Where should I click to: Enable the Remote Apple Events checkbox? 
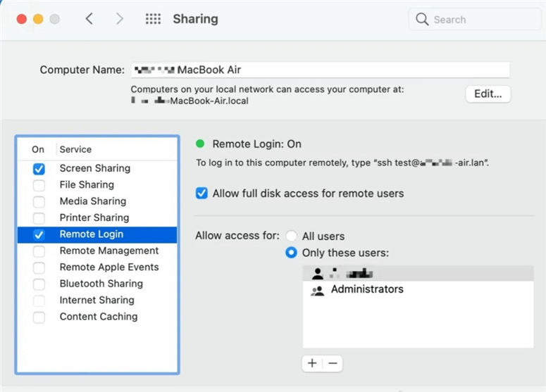pyautogui.click(x=39, y=267)
